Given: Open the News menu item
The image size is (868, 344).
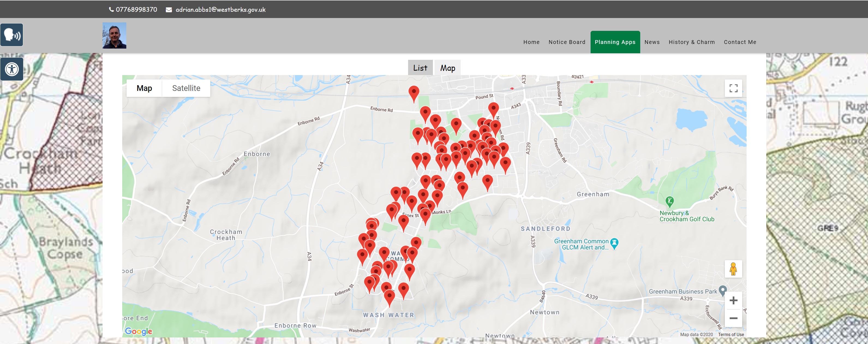Looking at the screenshot, I should tap(652, 42).
